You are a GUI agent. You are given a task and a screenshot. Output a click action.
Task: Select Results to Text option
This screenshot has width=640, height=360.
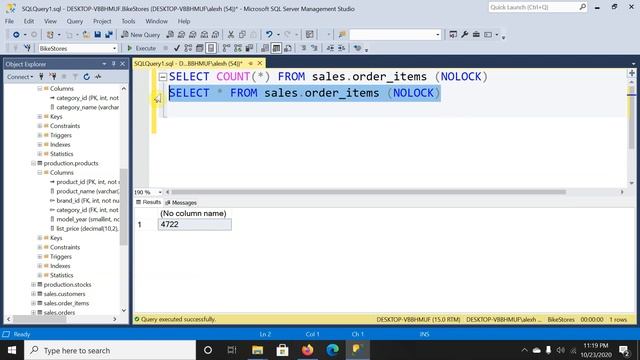(265, 48)
